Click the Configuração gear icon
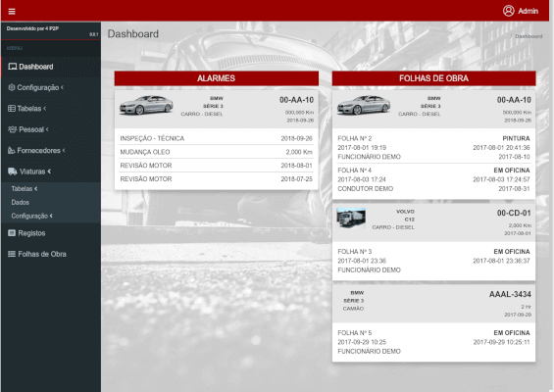The height and width of the screenshot is (392, 554). point(12,87)
